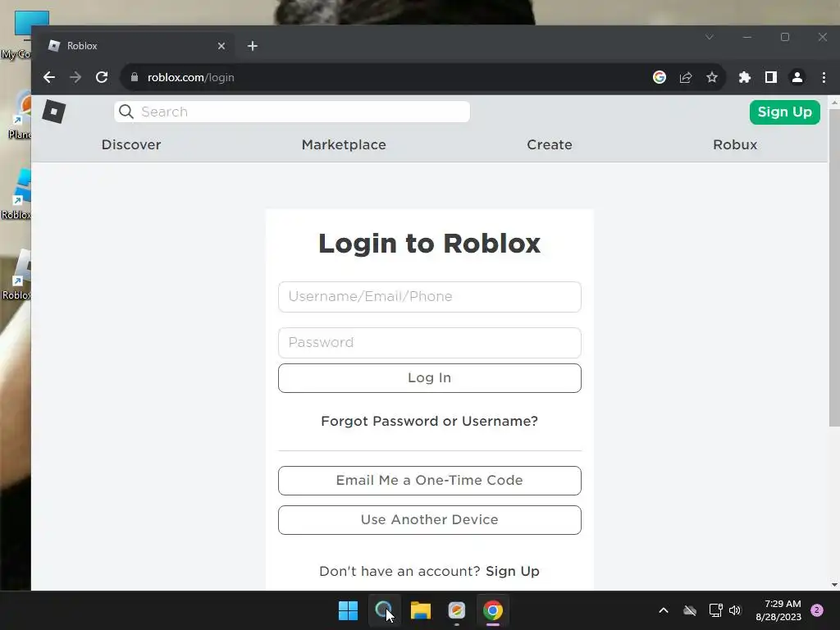
Task: Open Chrome profile avatar icon
Action: pos(797,77)
